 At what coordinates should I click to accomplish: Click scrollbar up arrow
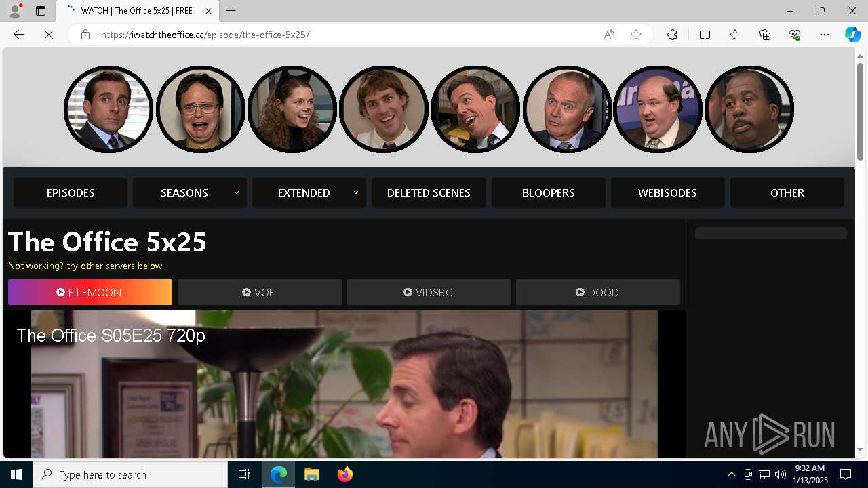click(x=861, y=56)
